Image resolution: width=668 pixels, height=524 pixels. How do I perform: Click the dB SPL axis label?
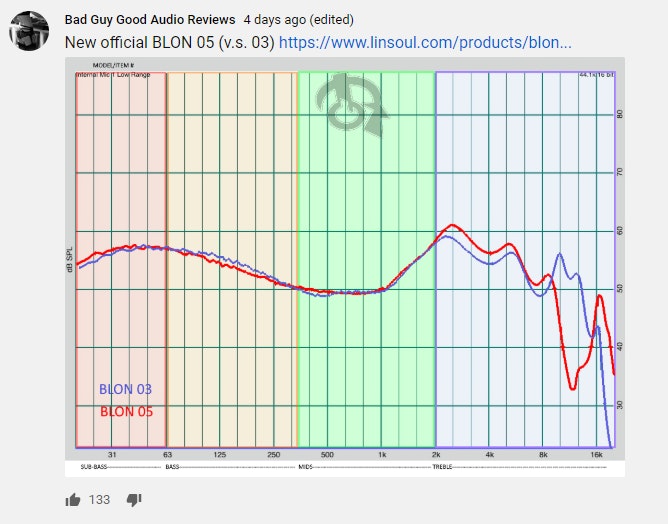(x=70, y=260)
